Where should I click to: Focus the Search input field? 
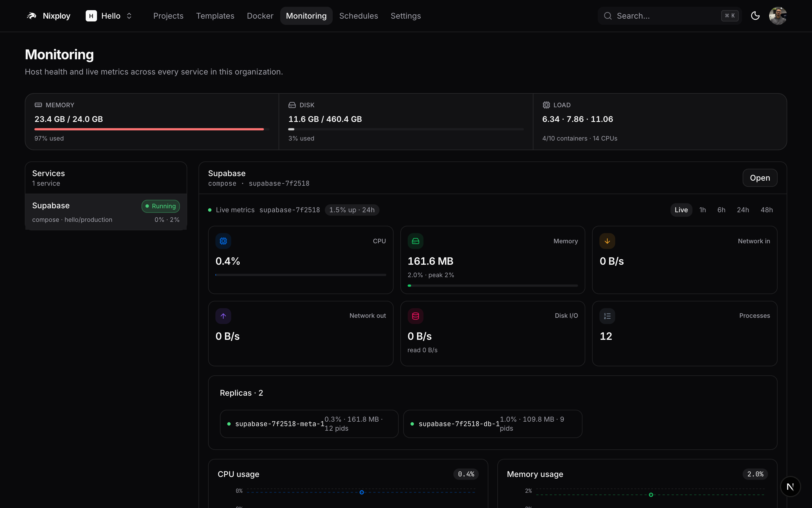coord(669,16)
